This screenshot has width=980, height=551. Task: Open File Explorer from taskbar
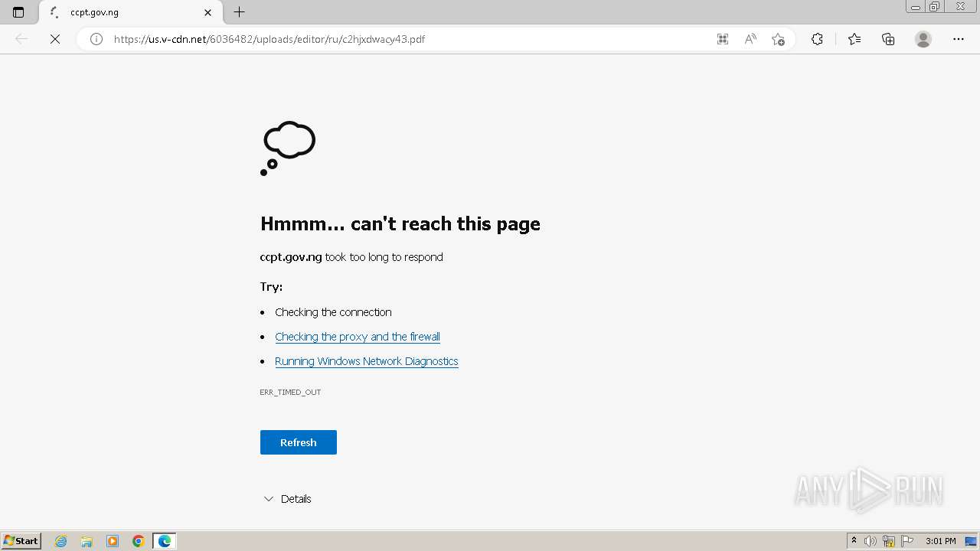pyautogui.click(x=87, y=541)
